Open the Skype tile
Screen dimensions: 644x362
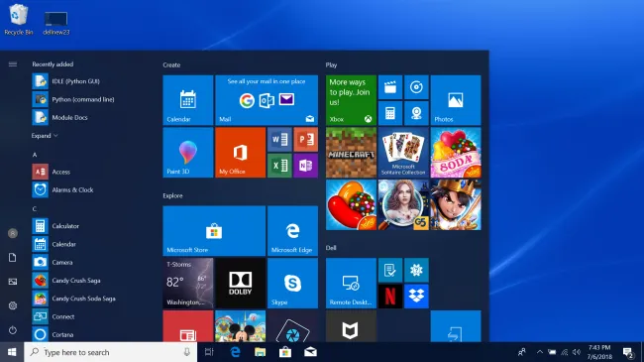click(x=292, y=283)
